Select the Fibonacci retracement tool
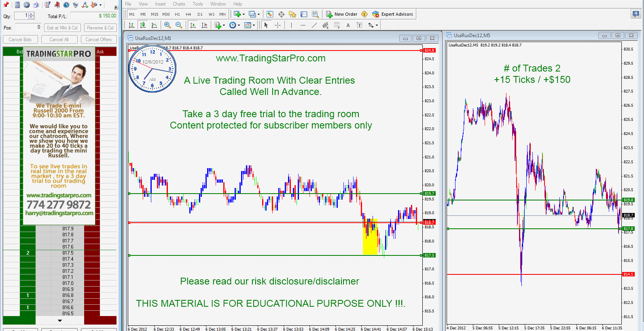Screen dimensions: 644x331 [337, 25]
